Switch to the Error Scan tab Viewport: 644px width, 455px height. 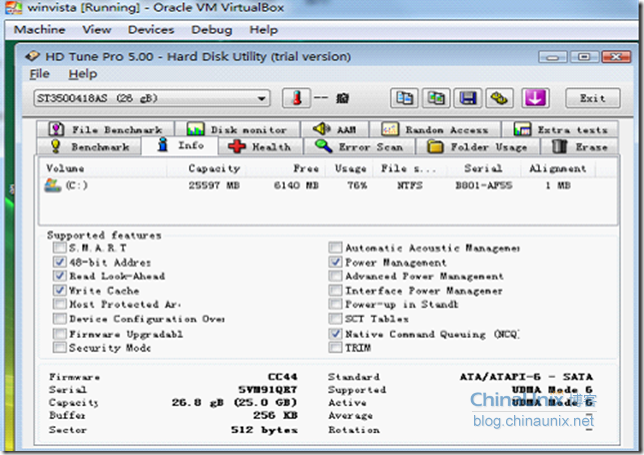[x=359, y=147]
